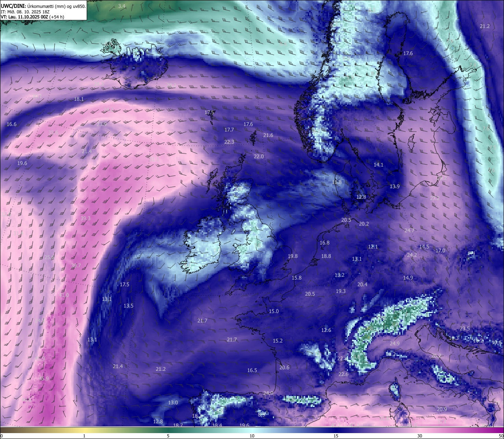504x439 pixels.
Task: Click the map value 16.5
Action: (252, 370)
